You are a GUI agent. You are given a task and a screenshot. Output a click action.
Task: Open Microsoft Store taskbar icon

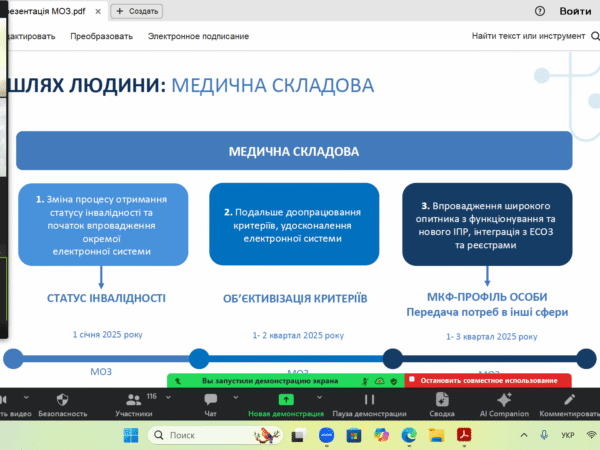pos(354,435)
